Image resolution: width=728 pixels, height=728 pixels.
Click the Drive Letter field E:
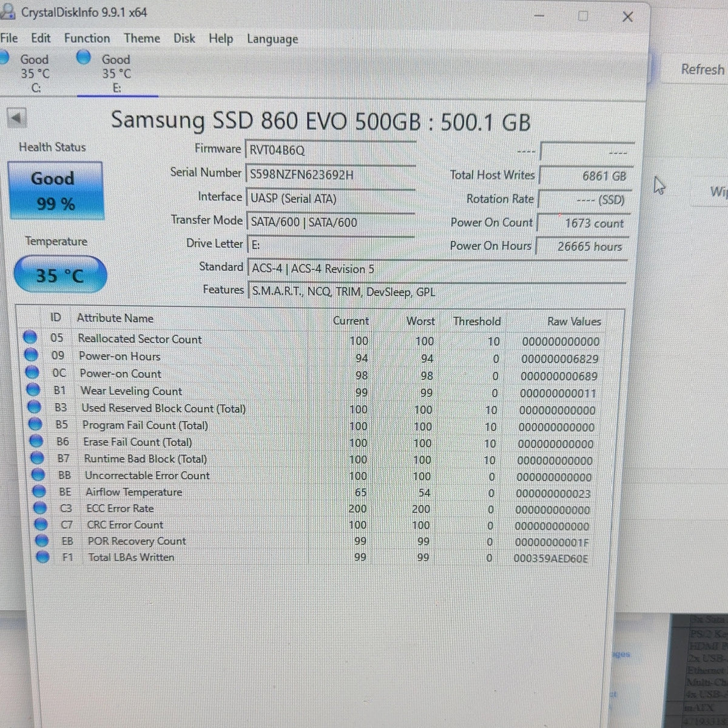pyautogui.click(x=330, y=245)
